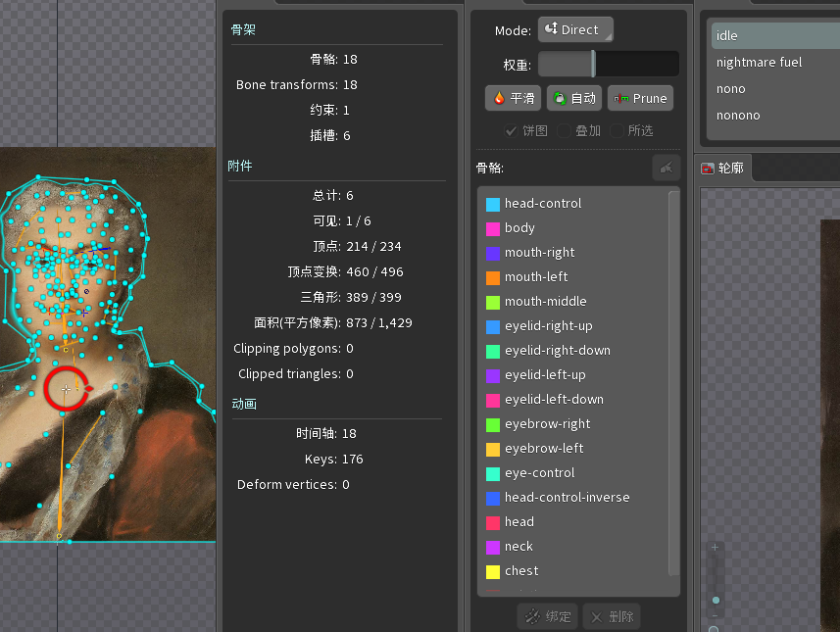Uncheck the 饼图 checkbox

(511, 130)
